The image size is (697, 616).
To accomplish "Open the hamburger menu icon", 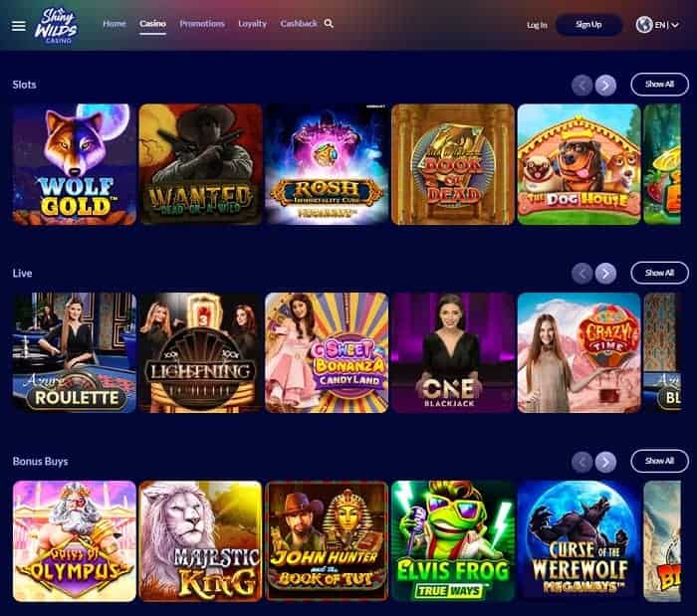I will [x=18, y=26].
